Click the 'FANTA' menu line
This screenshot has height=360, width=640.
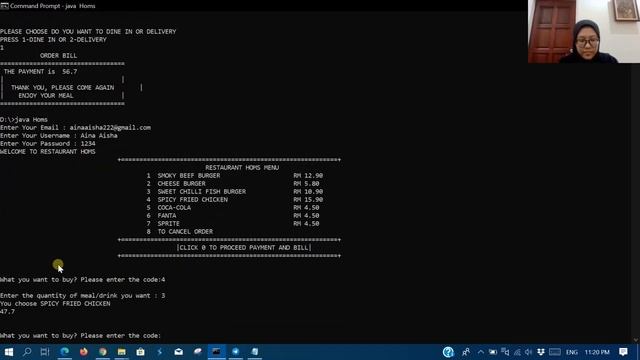coord(167,216)
